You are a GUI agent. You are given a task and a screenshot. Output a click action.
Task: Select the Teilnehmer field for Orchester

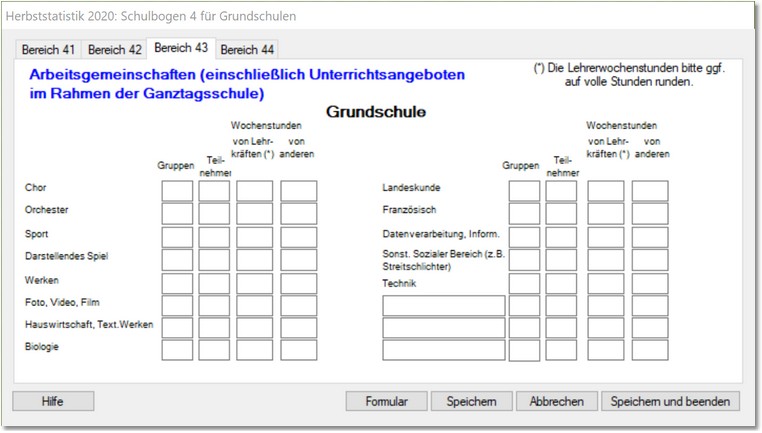coord(214,214)
